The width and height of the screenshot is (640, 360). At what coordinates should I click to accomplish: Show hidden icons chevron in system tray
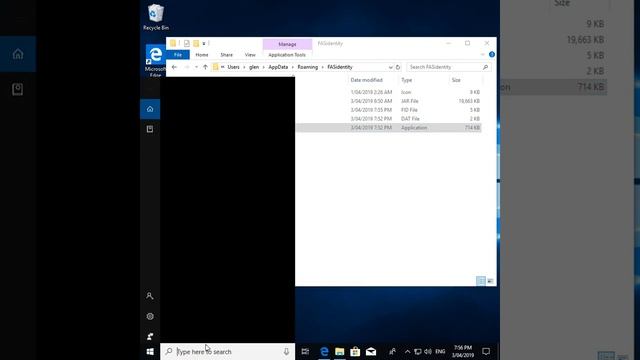point(407,351)
